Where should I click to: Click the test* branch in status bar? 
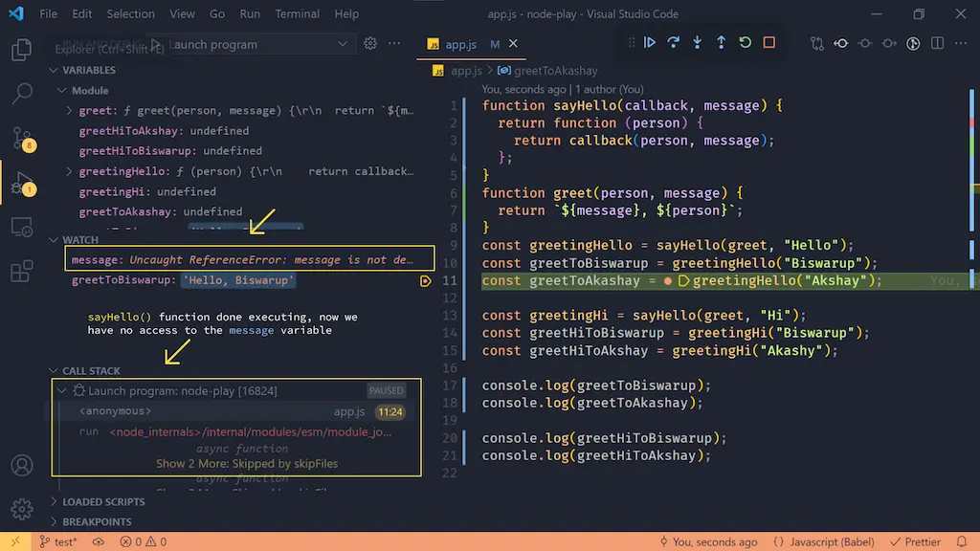click(58, 541)
